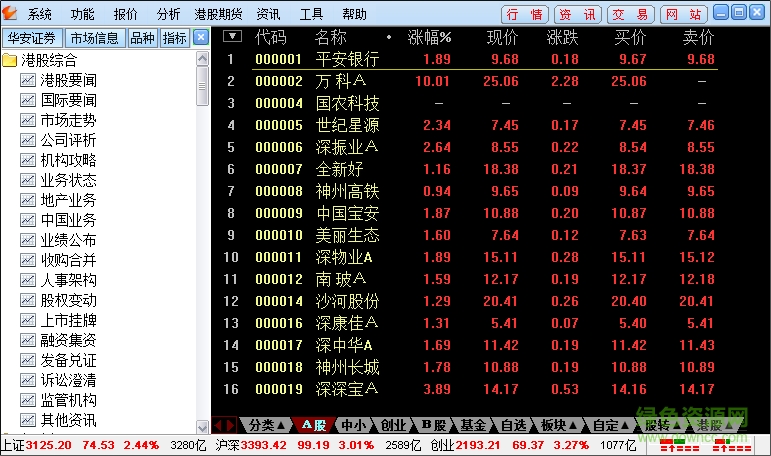Open the 功能 menu
771x456 pixels.
pos(82,14)
